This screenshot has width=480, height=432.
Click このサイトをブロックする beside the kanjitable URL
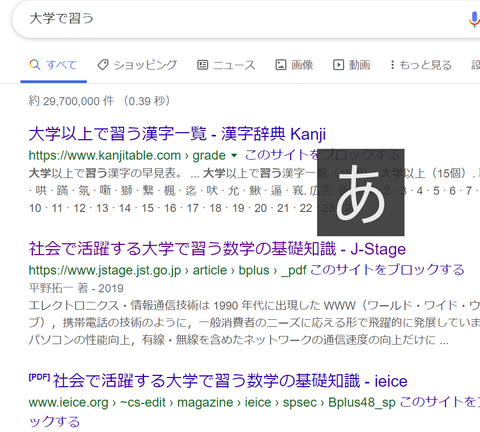pyautogui.click(x=322, y=155)
